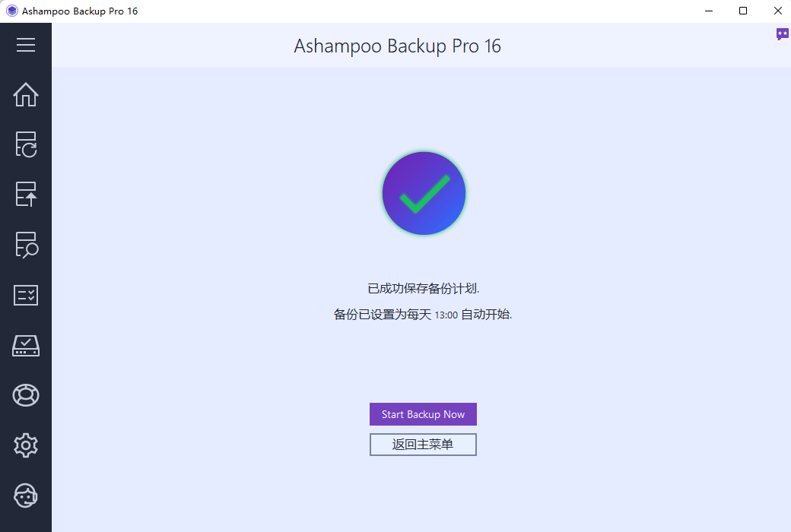Open the drive check icon

click(26, 346)
